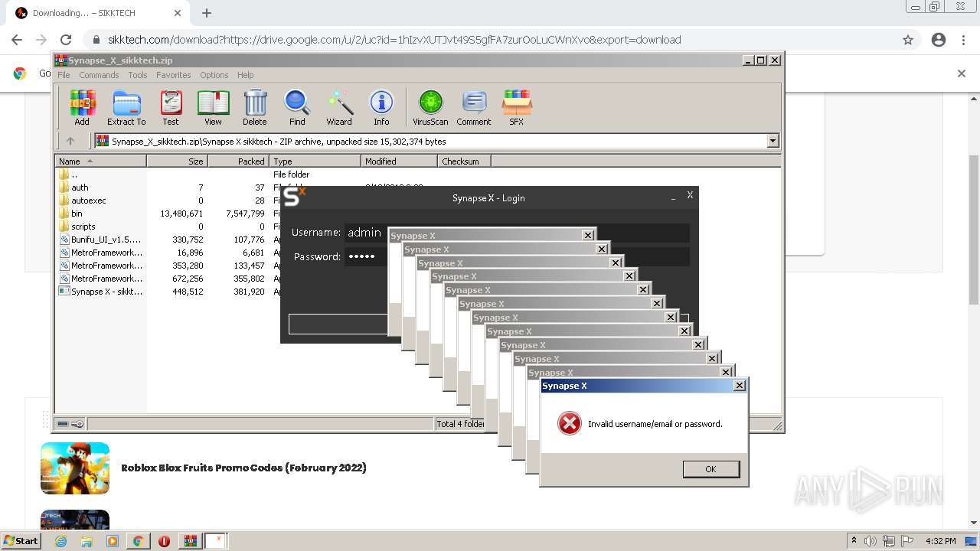
Task: Open Roblox Blox Fruits Promo Codes article
Action: (x=243, y=468)
